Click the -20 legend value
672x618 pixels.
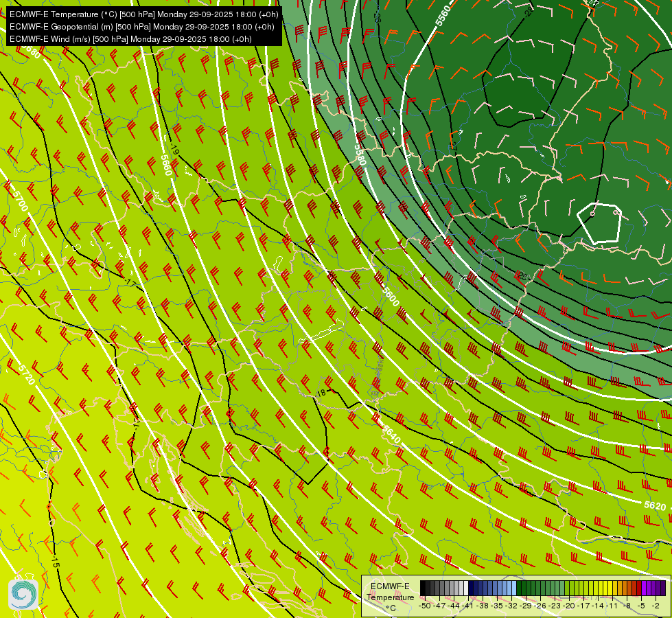click(x=569, y=606)
